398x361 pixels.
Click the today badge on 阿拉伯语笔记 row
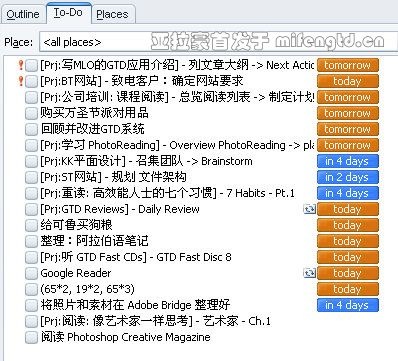[348, 241]
